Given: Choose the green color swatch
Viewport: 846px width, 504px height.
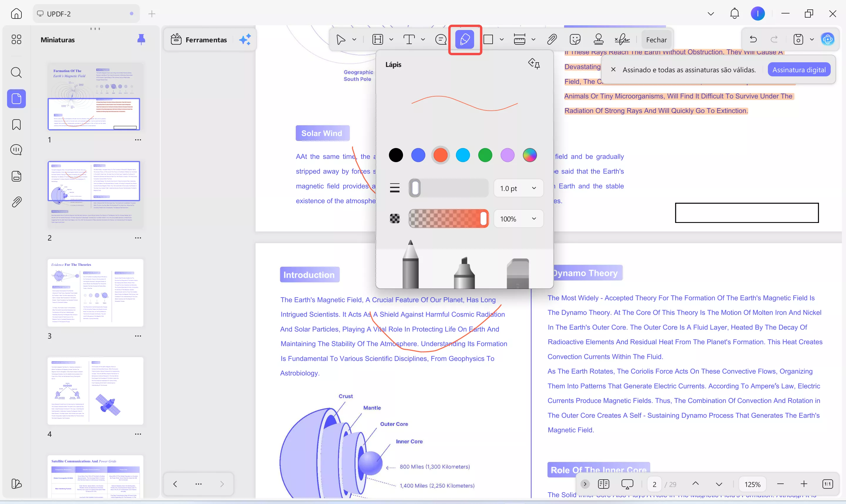Looking at the screenshot, I should point(485,155).
